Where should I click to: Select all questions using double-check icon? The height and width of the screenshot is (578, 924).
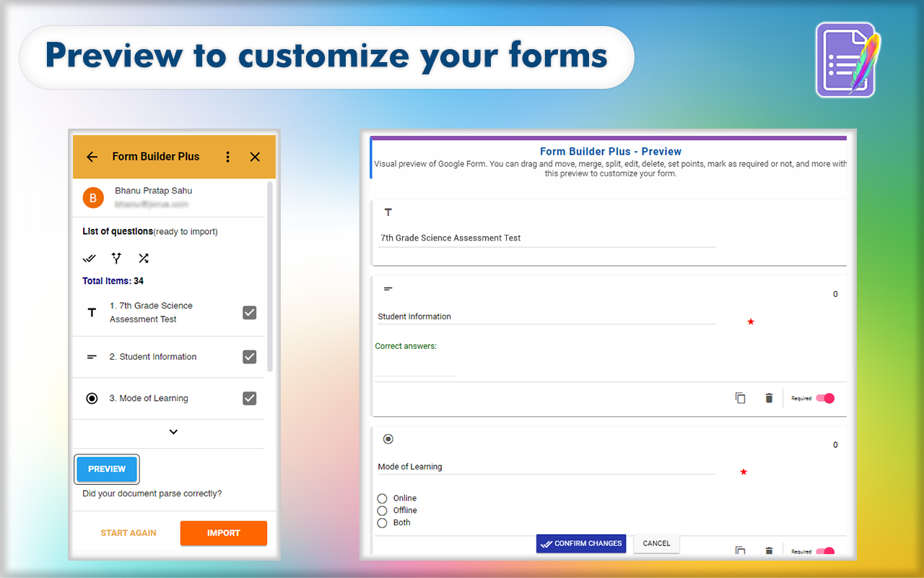(x=89, y=258)
